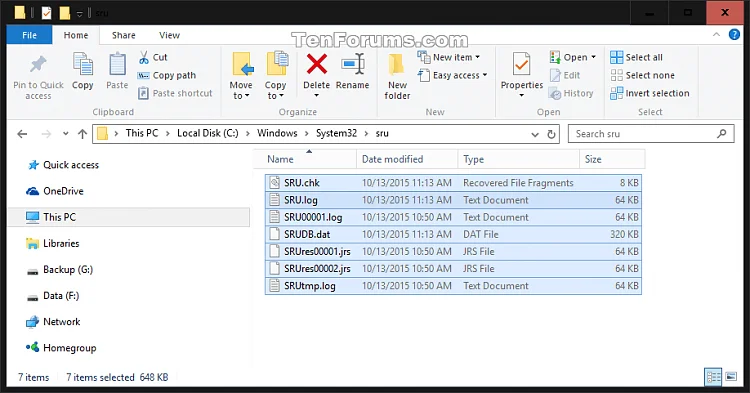Click History in the Open group
This screenshot has height=393, width=750.
click(x=571, y=93)
